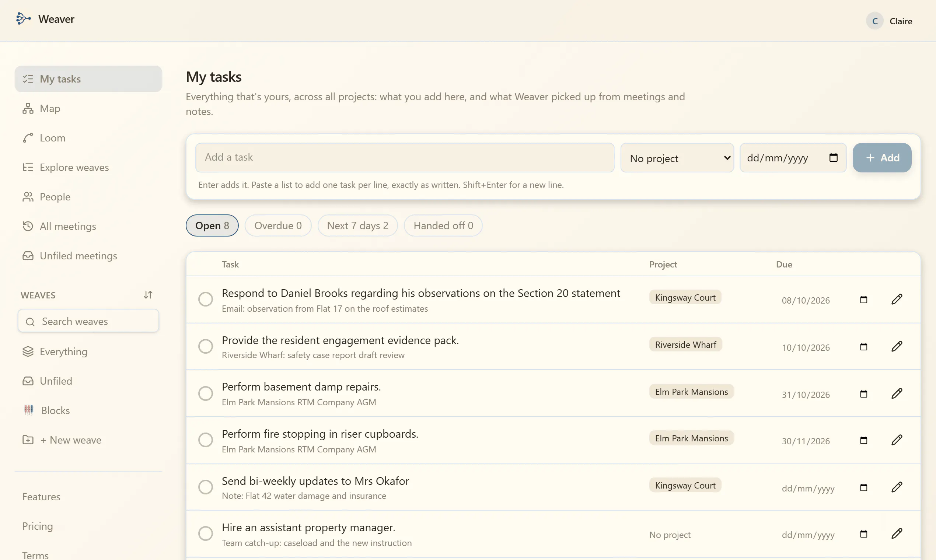Image resolution: width=936 pixels, height=560 pixels.
Task: Edit the fire stopping riser cupboards task
Action: point(897,440)
